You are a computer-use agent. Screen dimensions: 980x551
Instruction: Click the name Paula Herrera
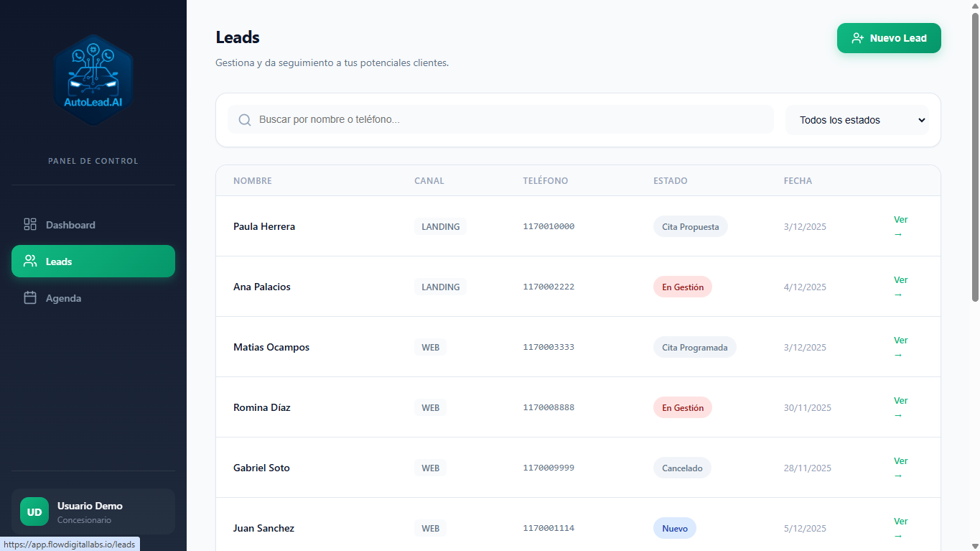pos(264,226)
